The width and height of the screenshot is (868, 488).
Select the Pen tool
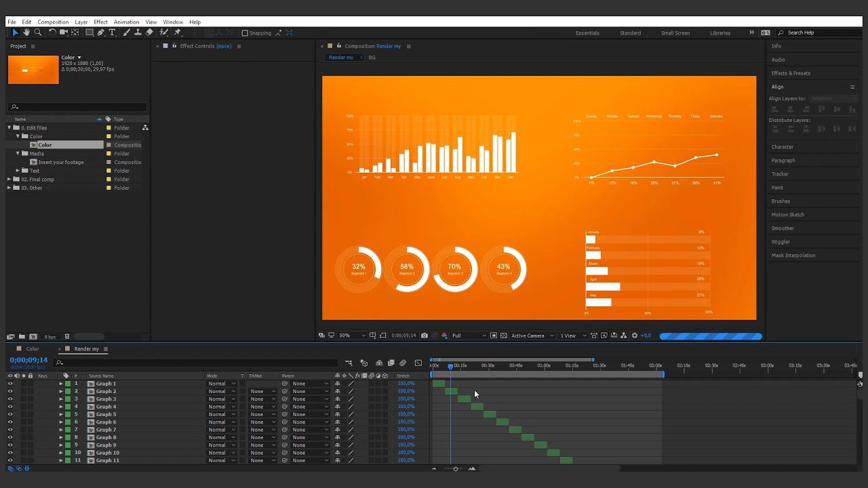point(101,33)
